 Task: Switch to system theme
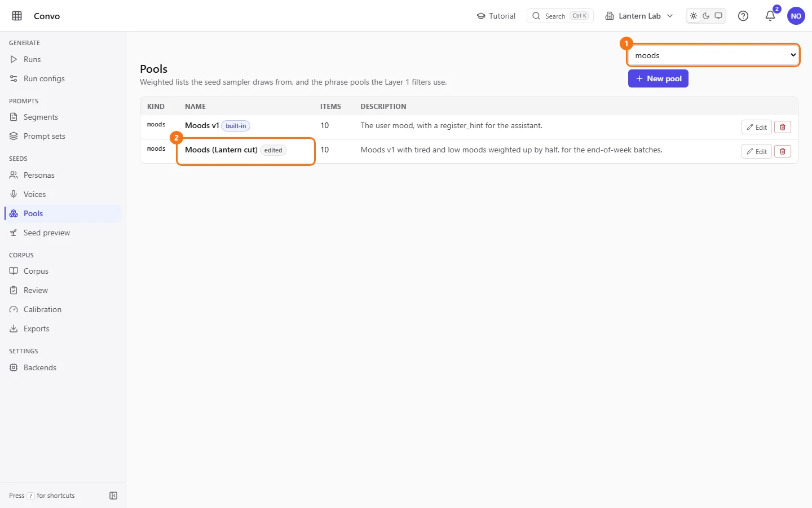pyautogui.click(x=718, y=16)
